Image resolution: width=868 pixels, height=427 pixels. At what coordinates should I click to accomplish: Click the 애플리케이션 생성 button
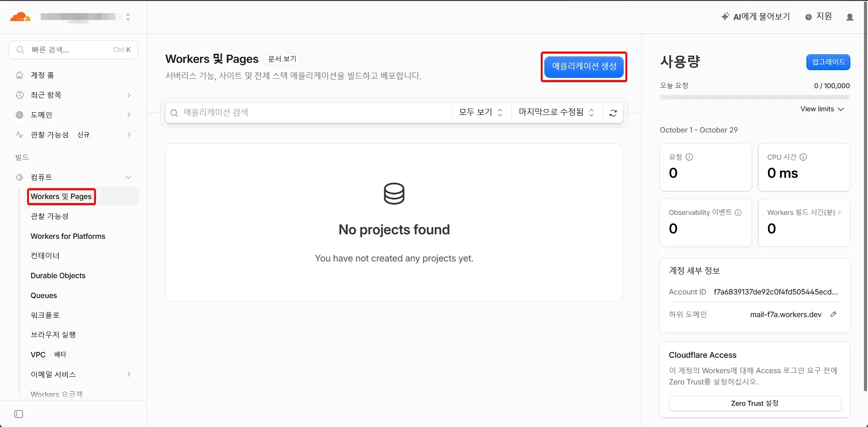pos(584,66)
